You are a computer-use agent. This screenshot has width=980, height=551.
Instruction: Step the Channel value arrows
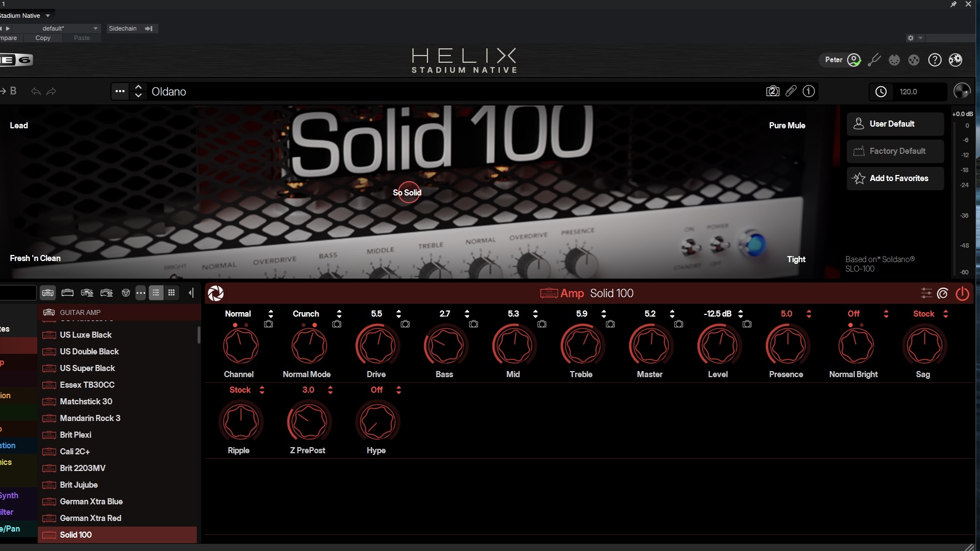pyautogui.click(x=271, y=314)
